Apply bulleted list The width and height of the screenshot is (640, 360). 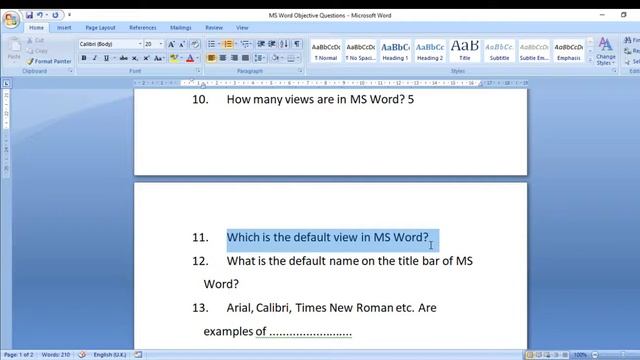click(x=211, y=44)
